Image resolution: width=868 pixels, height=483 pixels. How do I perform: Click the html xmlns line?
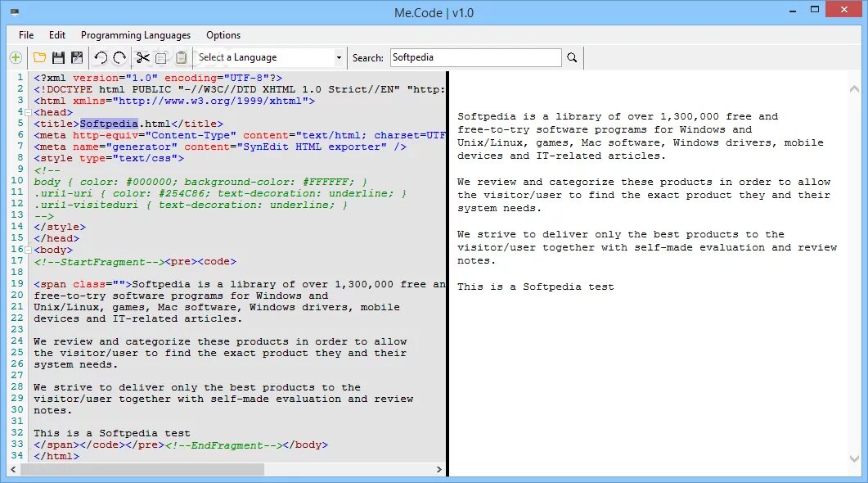click(x=174, y=101)
